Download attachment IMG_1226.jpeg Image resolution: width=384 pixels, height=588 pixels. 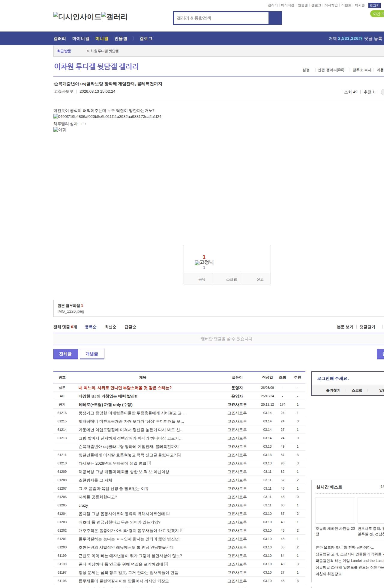coord(71,311)
